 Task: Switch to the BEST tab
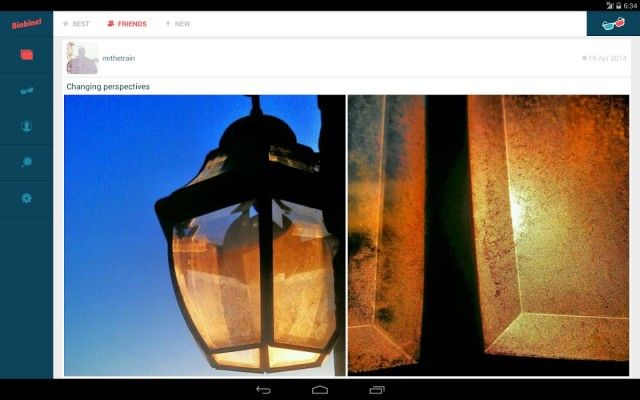pyautogui.click(x=76, y=24)
